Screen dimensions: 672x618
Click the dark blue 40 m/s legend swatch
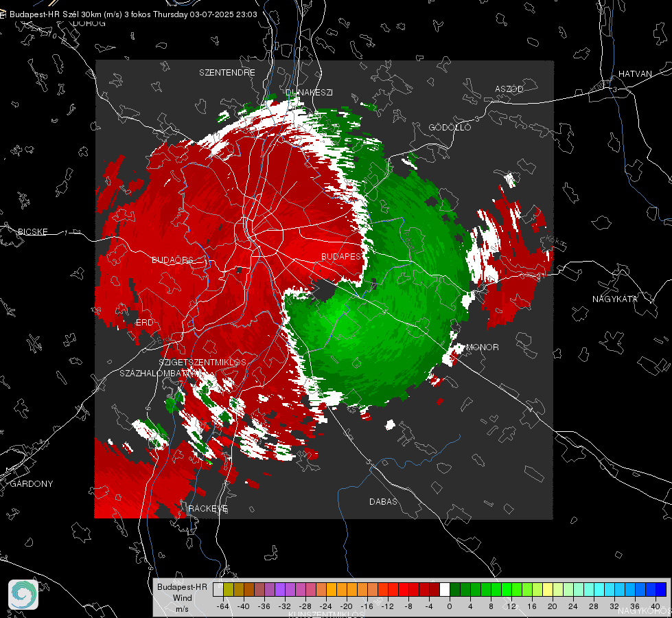coord(661,590)
